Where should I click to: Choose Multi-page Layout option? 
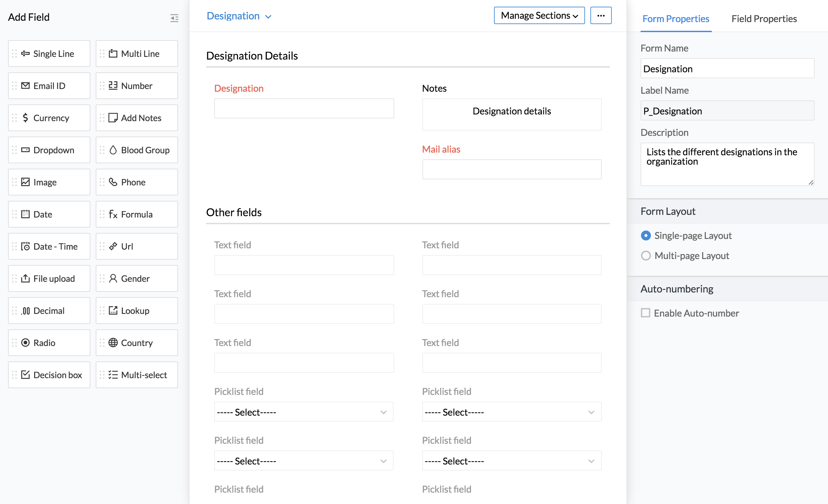(646, 256)
